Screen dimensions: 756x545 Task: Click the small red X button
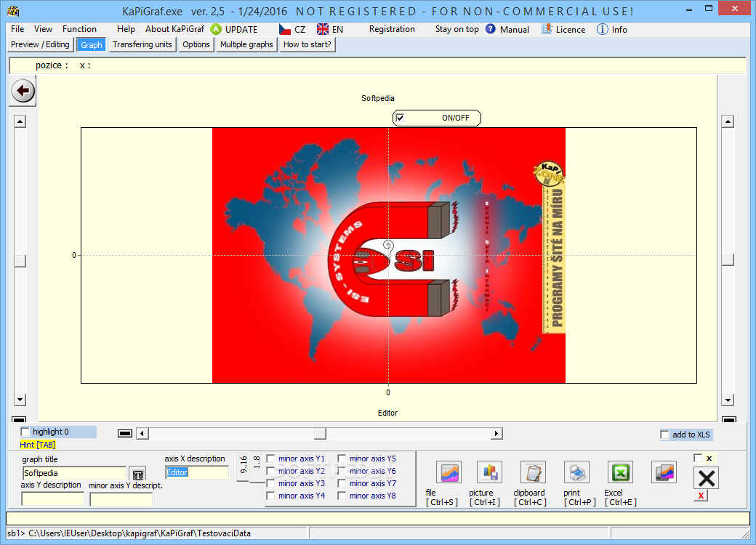(x=701, y=496)
